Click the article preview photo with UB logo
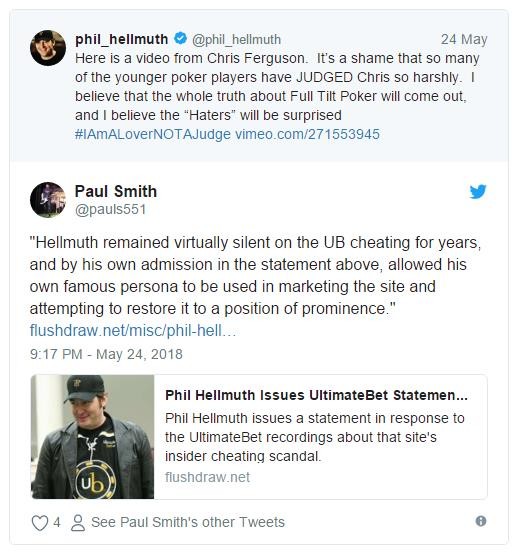This screenshot has width=518, height=559. click(93, 437)
